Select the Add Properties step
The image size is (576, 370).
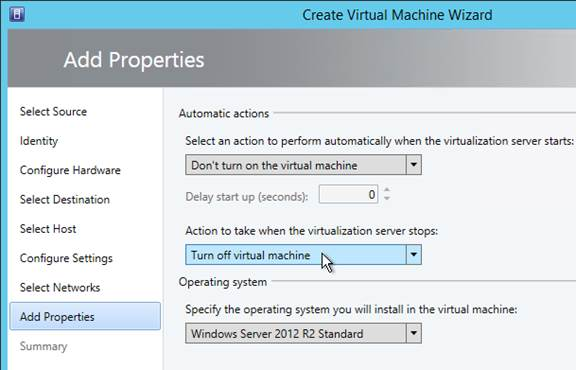tap(85, 316)
